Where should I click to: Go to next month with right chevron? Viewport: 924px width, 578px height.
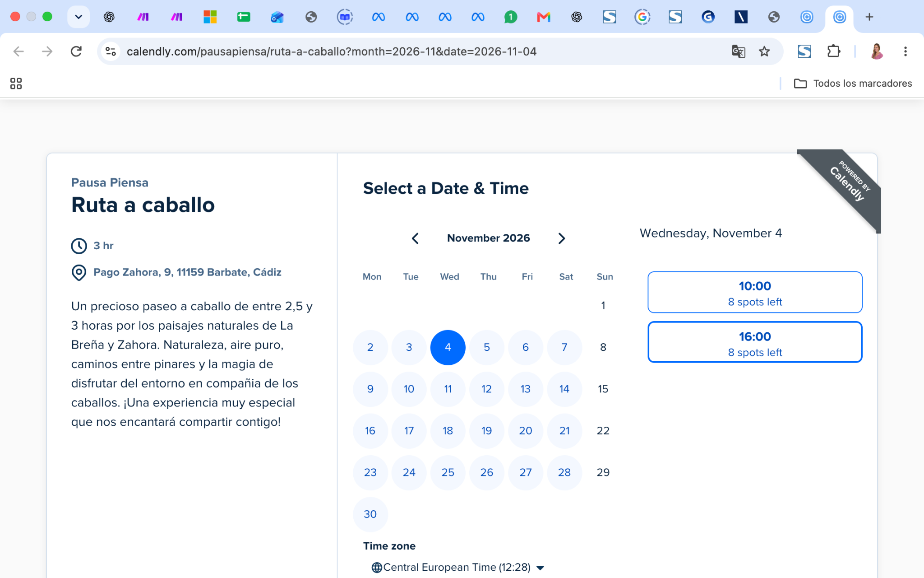pos(561,238)
